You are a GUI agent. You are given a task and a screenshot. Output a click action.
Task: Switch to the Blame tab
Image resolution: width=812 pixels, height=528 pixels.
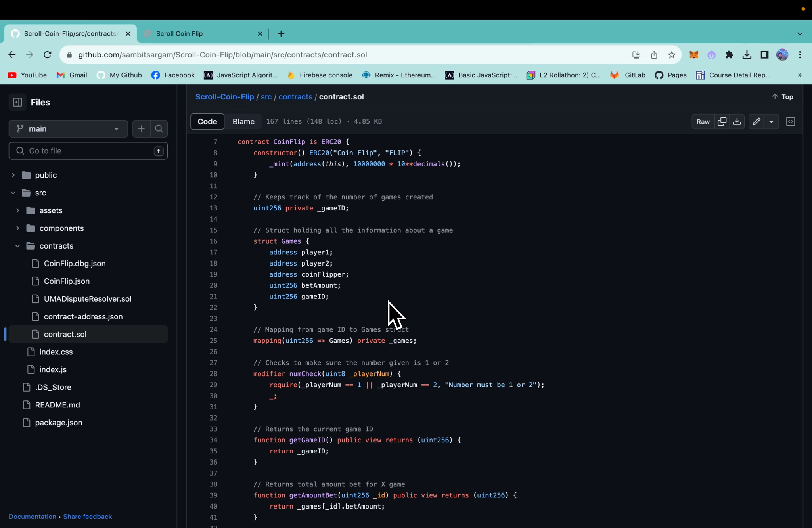[243, 122]
